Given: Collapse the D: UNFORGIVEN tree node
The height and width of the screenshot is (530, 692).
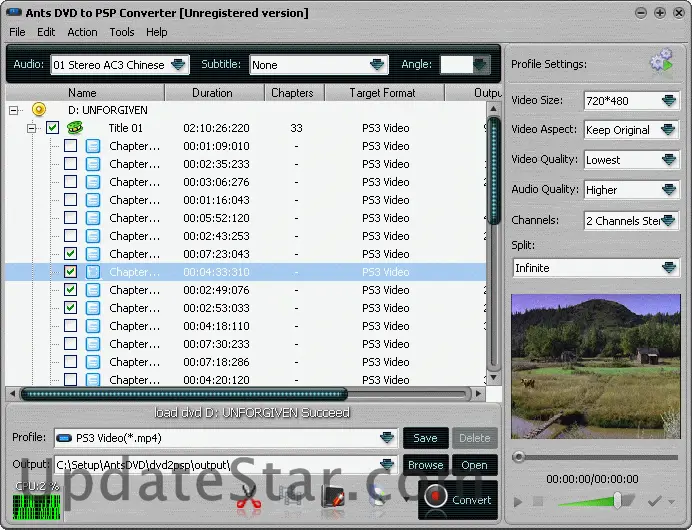Looking at the screenshot, I should point(13,110).
